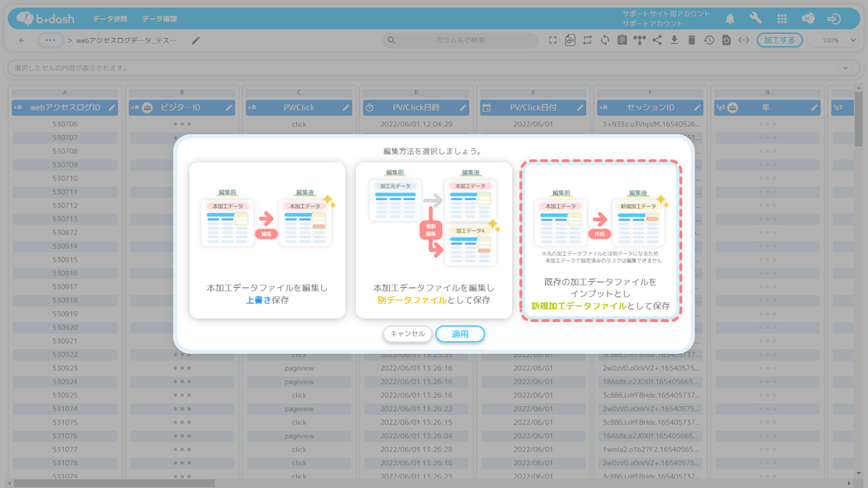Open the zoom 100% dropdown

pyautogui.click(x=835, y=41)
